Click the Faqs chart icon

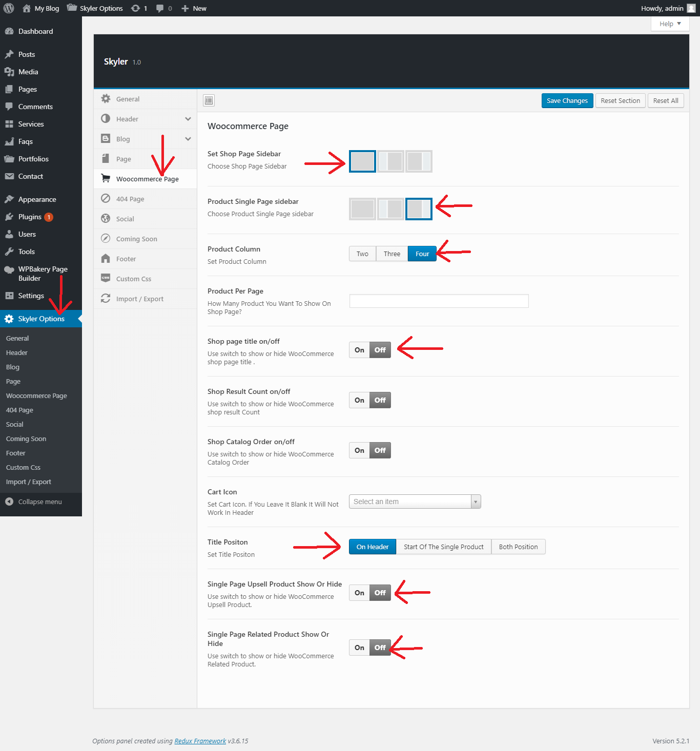point(9,141)
